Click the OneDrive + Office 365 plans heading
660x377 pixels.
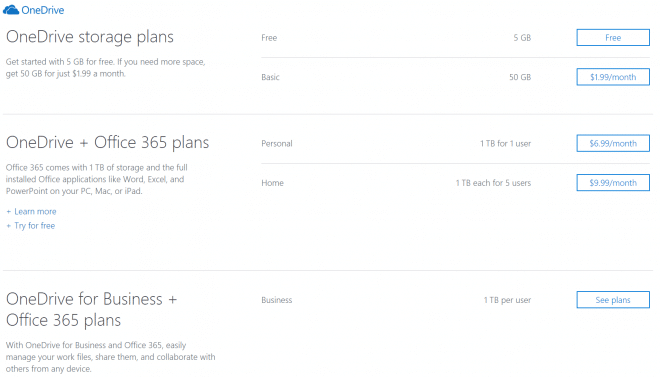click(107, 143)
